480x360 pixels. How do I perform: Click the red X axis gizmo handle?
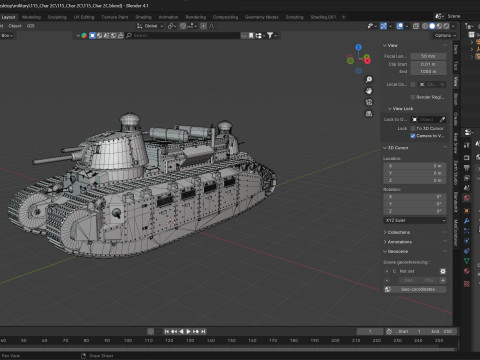(x=367, y=61)
